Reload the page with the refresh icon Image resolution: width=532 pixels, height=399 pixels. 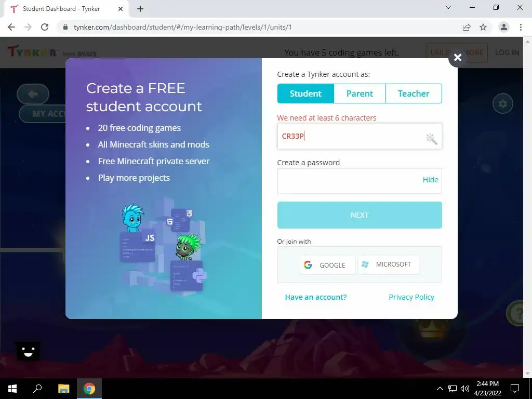45,27
